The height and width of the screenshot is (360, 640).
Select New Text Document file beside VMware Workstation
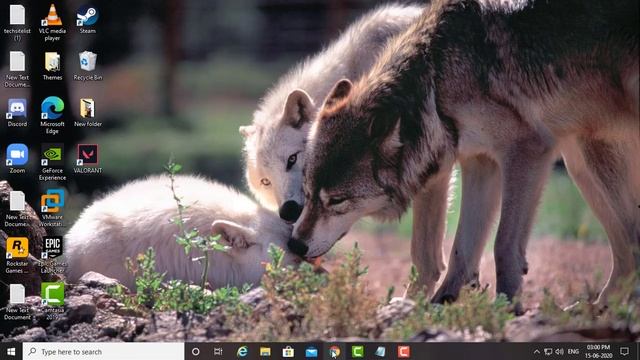[x=17, y=208]
